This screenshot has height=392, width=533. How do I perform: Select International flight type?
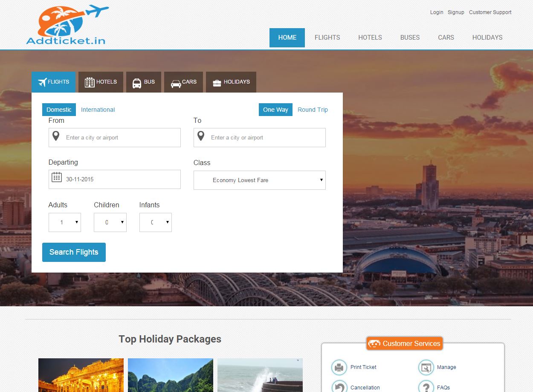point(98,110)
